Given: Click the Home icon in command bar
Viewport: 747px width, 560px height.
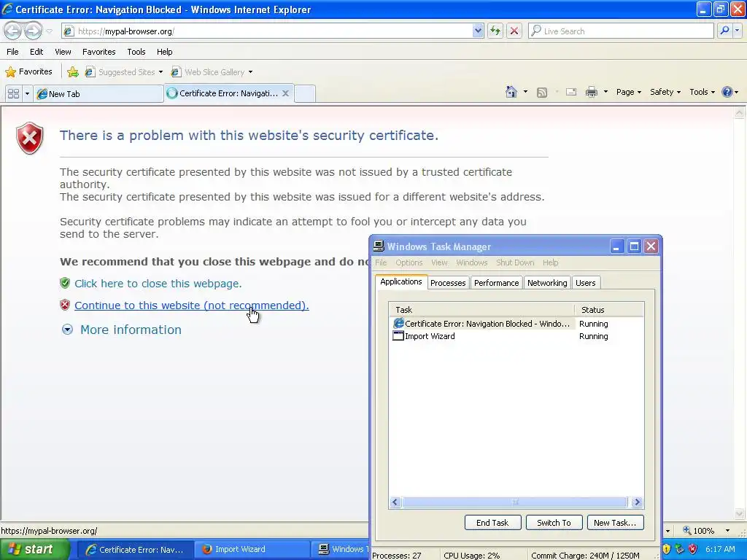Looking at the screenshot, I should tap(511, 92).
